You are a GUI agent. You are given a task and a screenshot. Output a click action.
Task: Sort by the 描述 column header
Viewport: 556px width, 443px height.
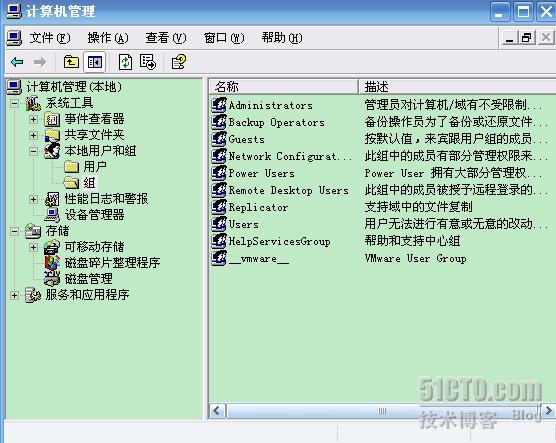457,87
